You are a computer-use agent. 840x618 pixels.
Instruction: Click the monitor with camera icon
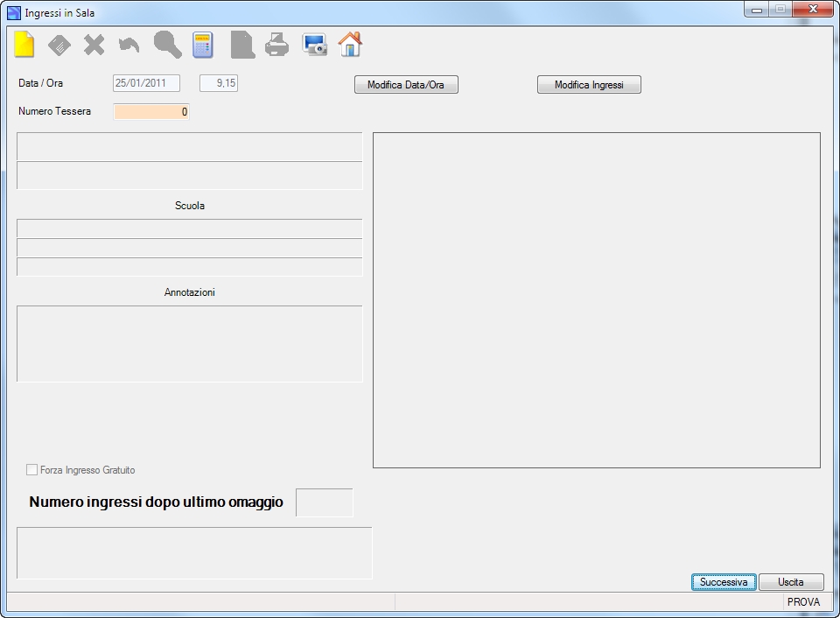tap(314, 45)
